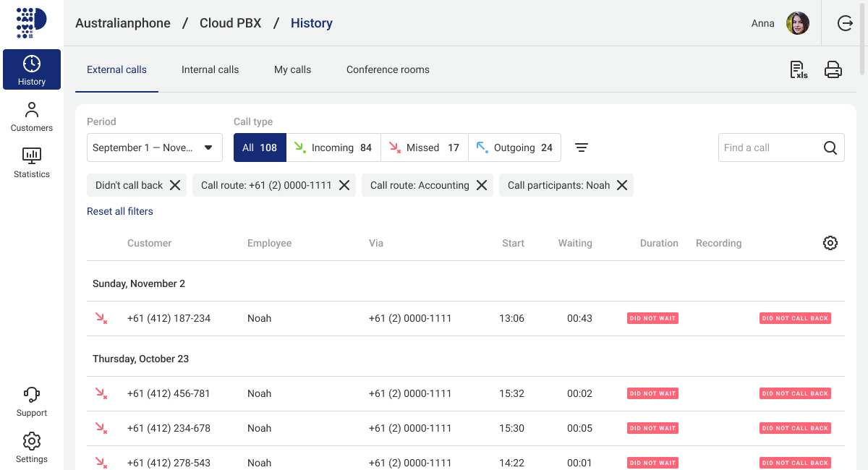Click waiting time 00:02

click(579, 393)
